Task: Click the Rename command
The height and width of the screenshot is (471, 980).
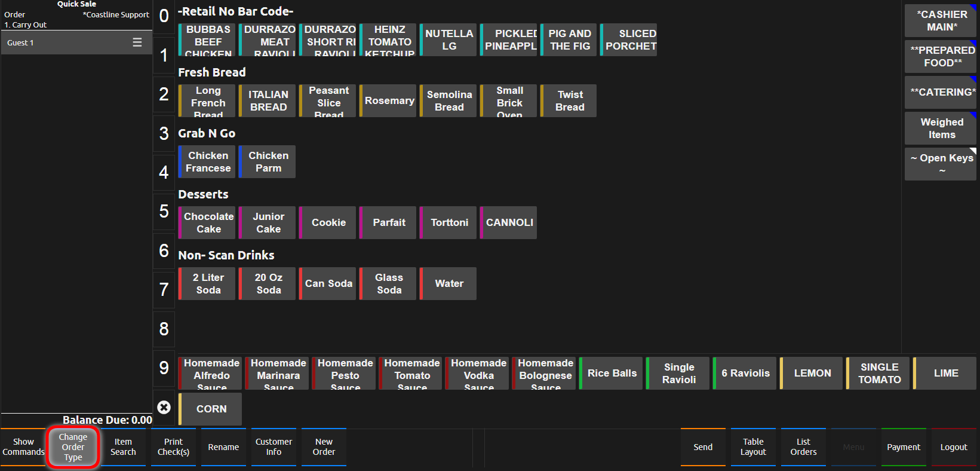Action: (223, 447)
